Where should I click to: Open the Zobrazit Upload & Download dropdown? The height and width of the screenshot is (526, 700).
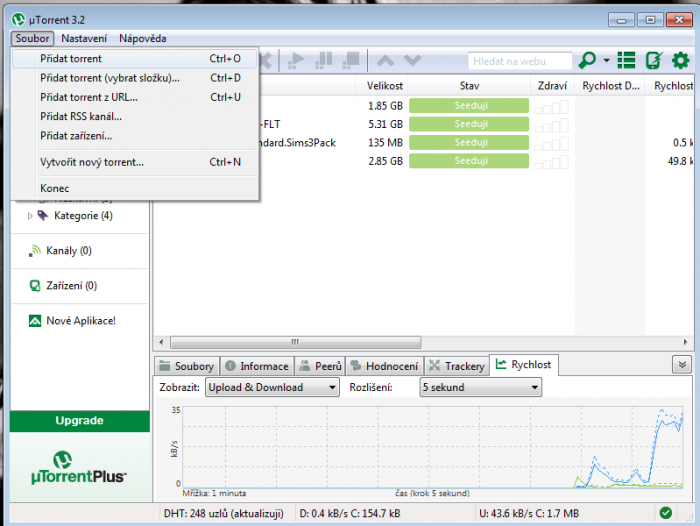pyautogui.click(x=272, y=388)
